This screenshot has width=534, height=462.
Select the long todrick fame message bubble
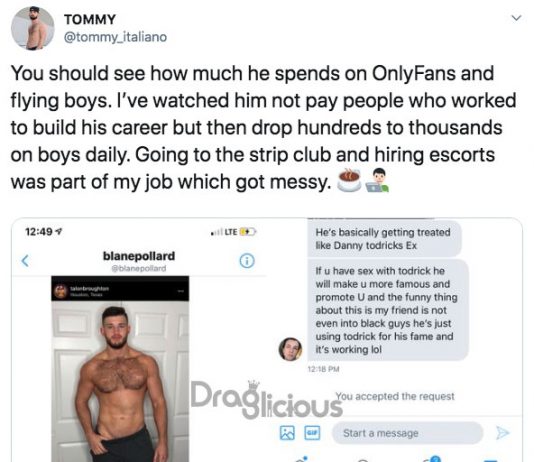pos(388,310)
